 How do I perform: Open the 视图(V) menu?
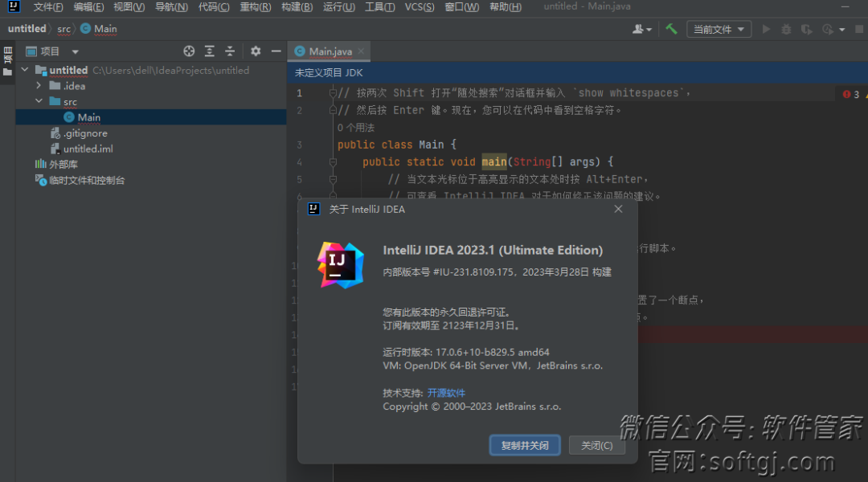(x=129, y=7)
